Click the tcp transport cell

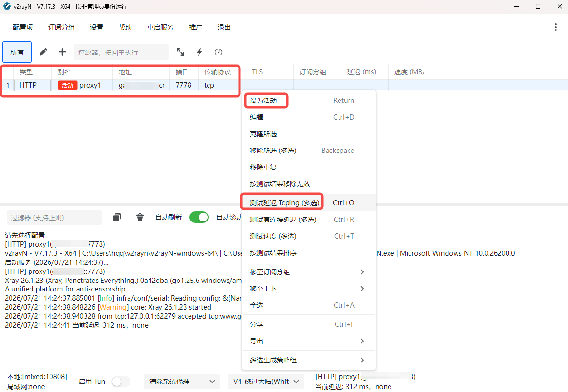click(x=209, y=85)
